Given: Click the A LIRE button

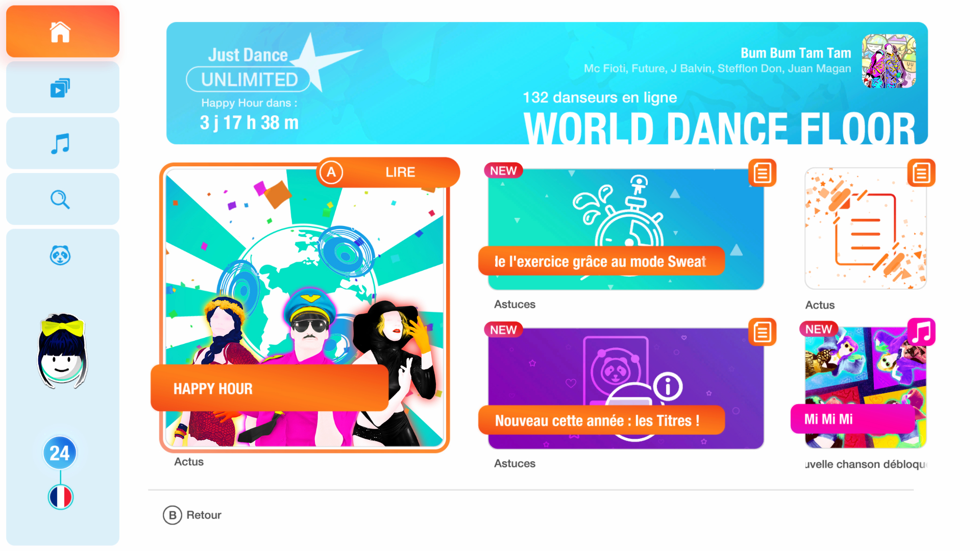Looking at the screenshot, I should point(388,172).
